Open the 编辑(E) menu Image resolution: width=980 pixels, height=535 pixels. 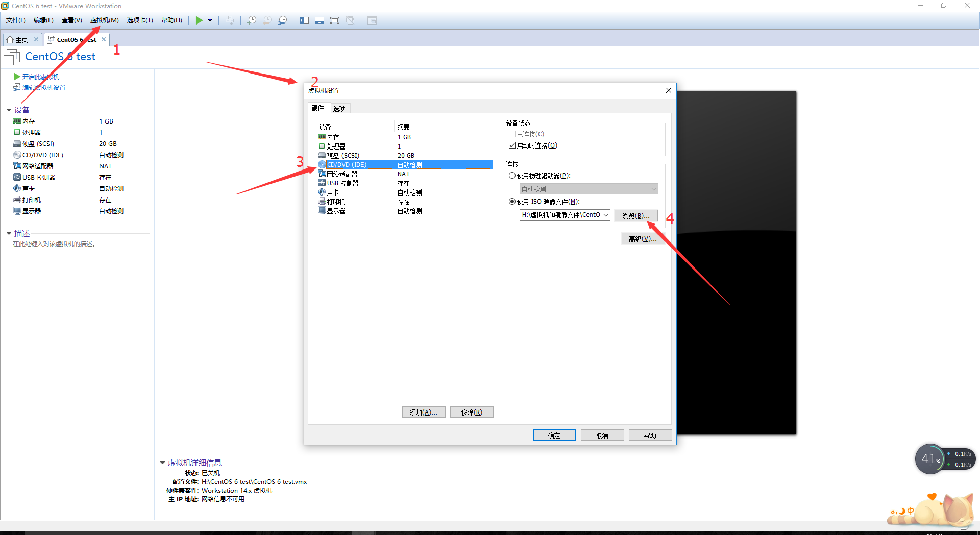[x=43, y=20]
